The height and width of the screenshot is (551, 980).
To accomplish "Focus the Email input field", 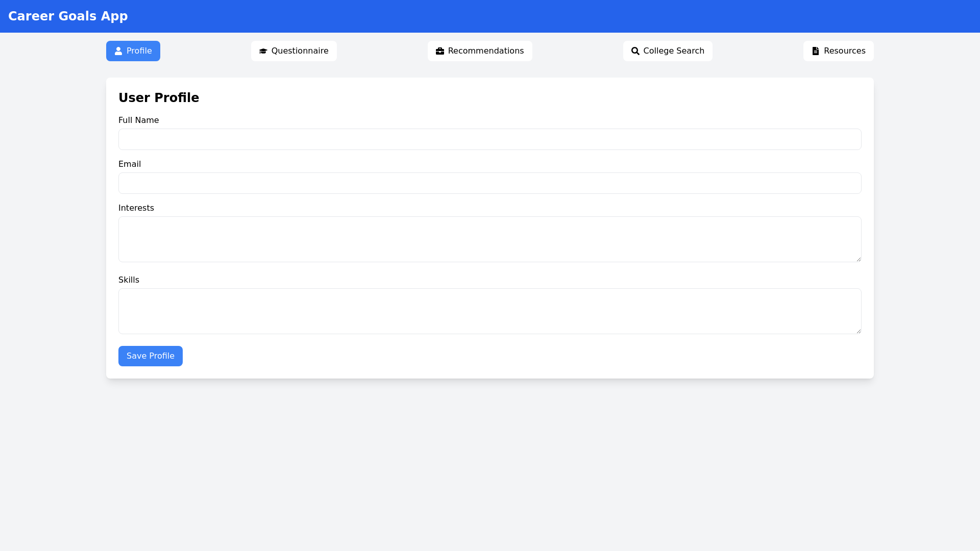I will point(489,183).
